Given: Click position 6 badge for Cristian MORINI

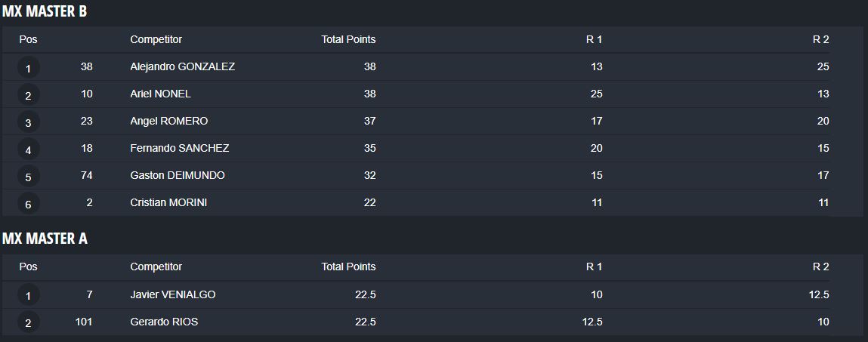Looking at the screenshot, I should (x=28, y=204).
